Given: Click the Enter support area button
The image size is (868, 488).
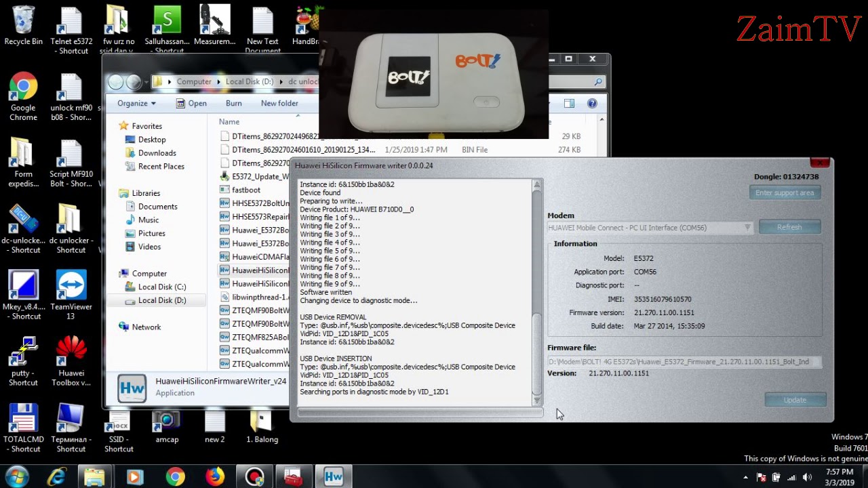Looking at the screenshot, I should [x=785, y=193].
